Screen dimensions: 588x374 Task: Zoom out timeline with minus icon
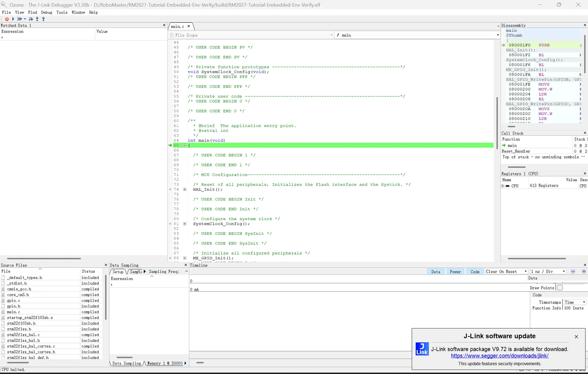[573, 271]
